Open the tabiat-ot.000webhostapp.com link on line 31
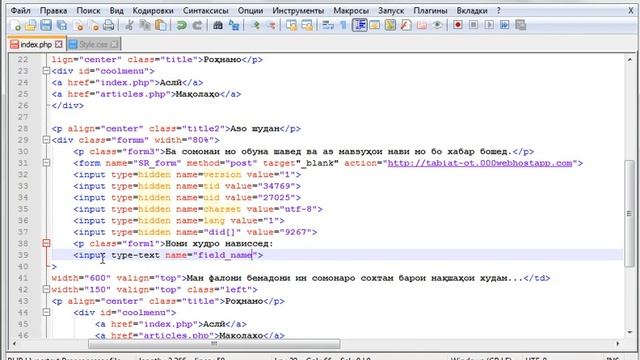Image resolution: width=640 pixels, height=360 pixels. point(480,163)
